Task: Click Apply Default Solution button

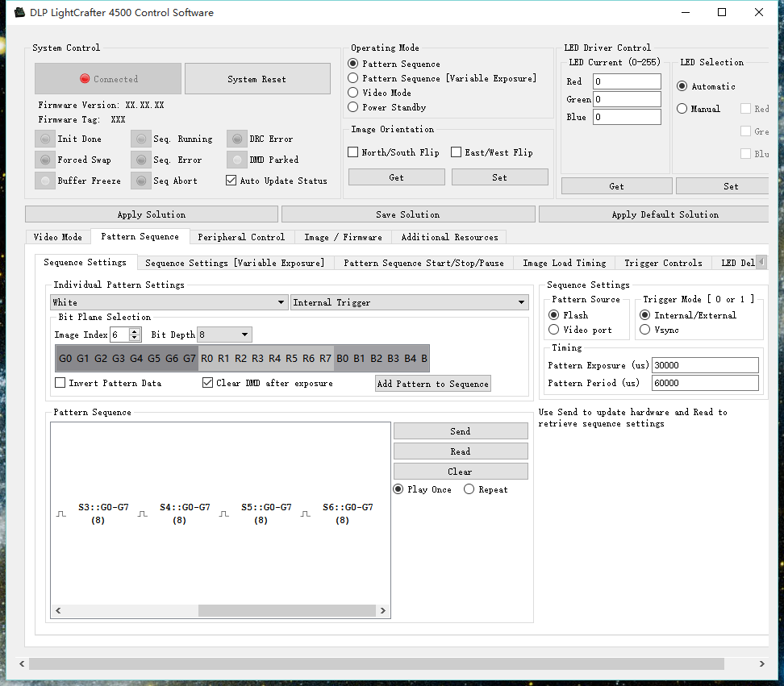Action: tap(654, 214)
